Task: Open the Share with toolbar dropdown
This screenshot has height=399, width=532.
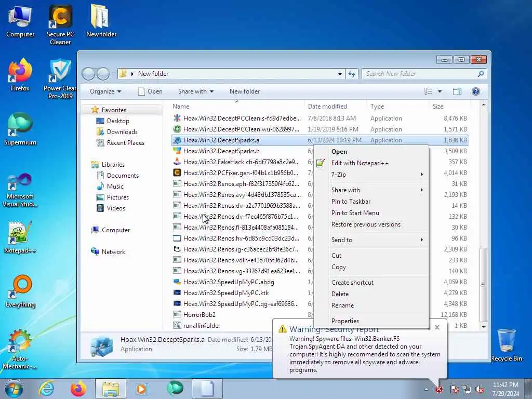Action: coord(196,91)
